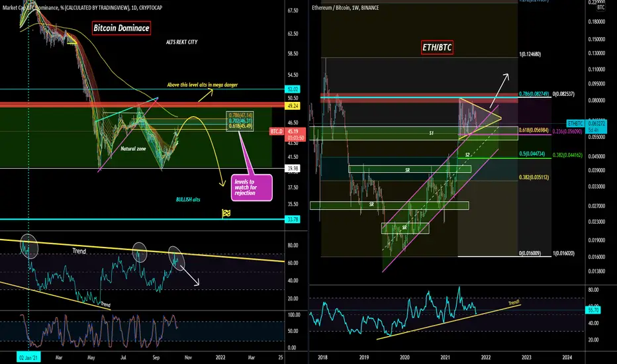
Task: Click 2019 on the ETH/BTC time axis
Action: (364, 357)
